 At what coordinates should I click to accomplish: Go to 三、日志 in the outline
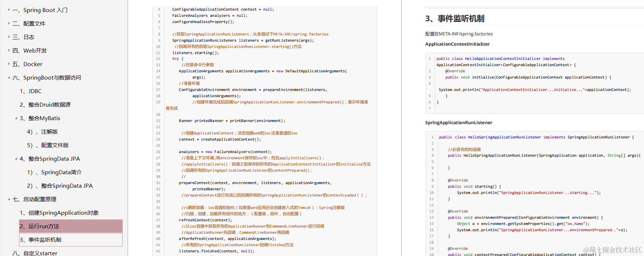tap(23, 37)
